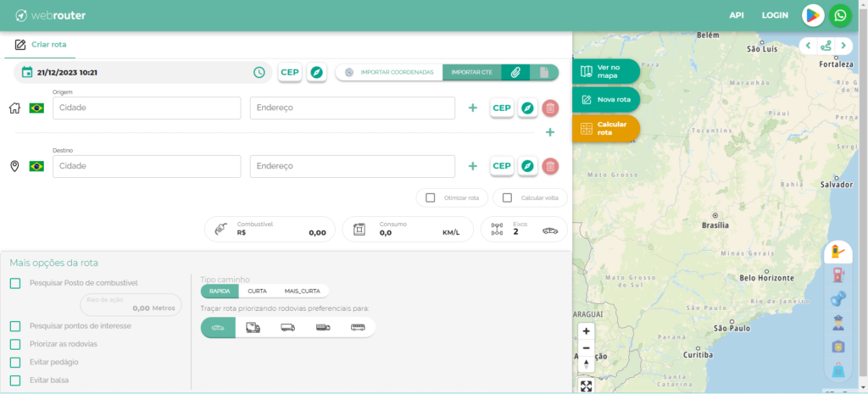Click the fullscreen map icon
Image resolution: width=868 pixels, height=394 pixels.
tap(586, 386)
